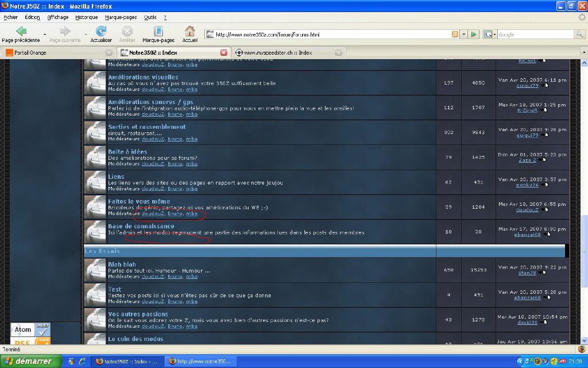Expand the address bar history dropdown
This screenshot has width=588, height=368.
coord(464,34)
